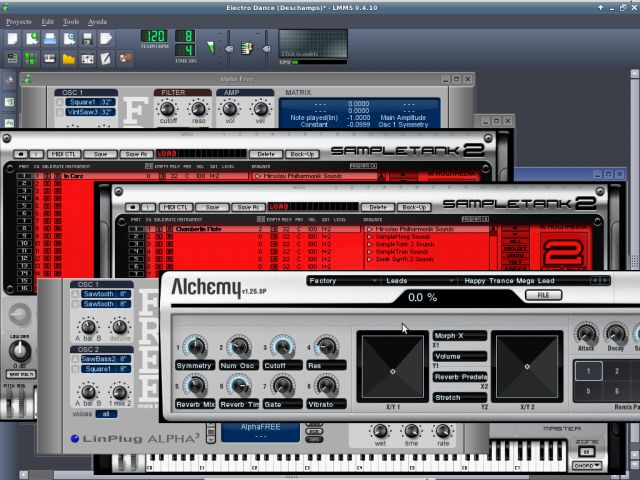Image resolution: width=640 pixels, height=480 pixels.
Task: Show project notes with the notepad icon
Action: point(106,58)
